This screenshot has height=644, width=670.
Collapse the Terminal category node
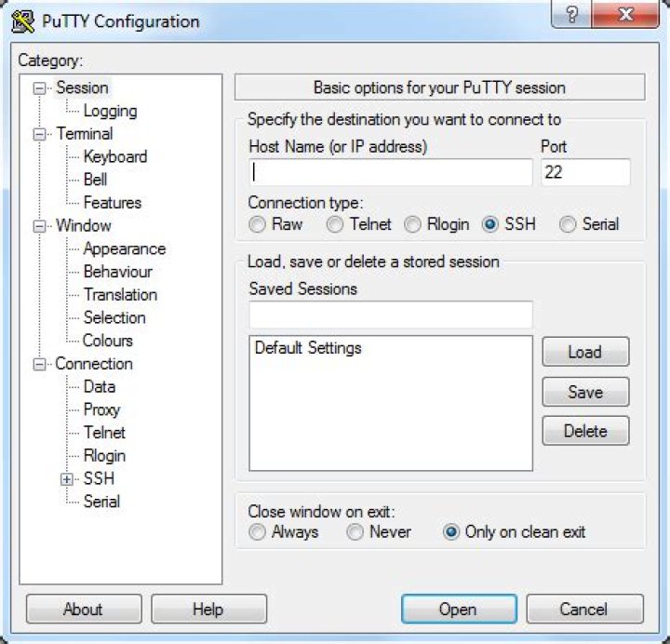(39, 134)
